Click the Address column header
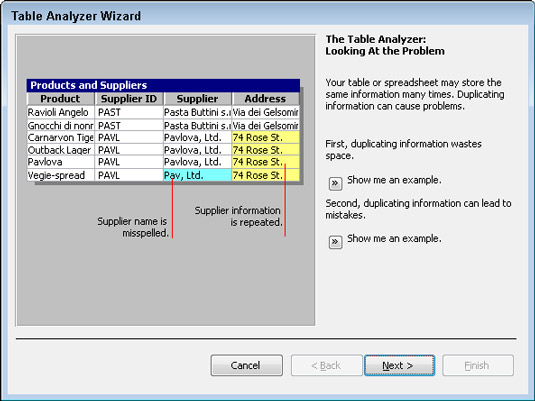The width and height of the screenshot is (535, 401). (x=265, y=99)
